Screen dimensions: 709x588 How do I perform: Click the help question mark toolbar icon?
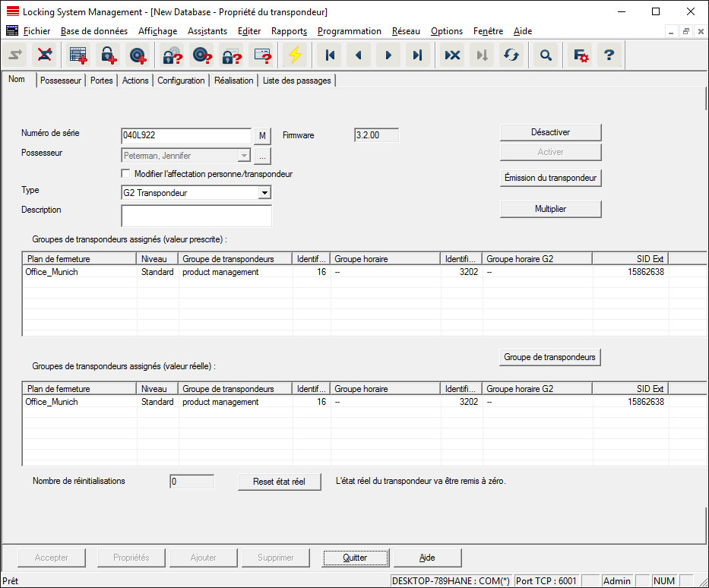[x=609, y=55]
